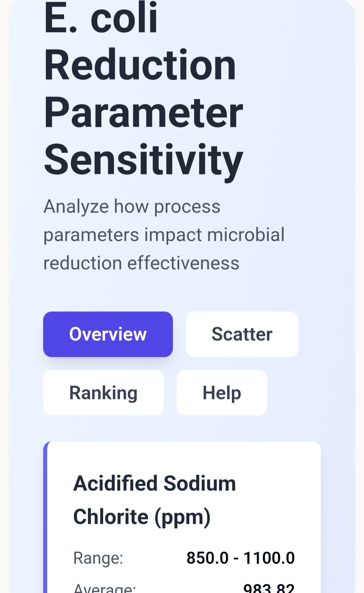Click "E. coli" at the heading top
Screen dimensions: 364x593
click(x=101, y=19)
